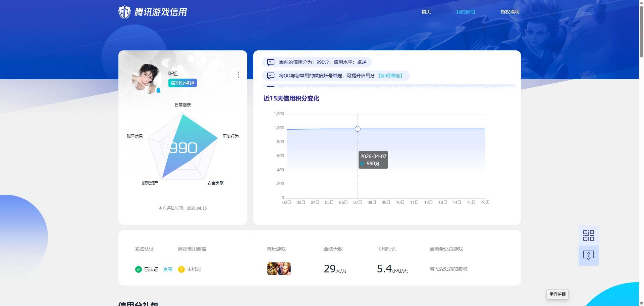The image size is (644, 306).
Task: Click the 攀升护眼 button
Action: click(557, 294)
